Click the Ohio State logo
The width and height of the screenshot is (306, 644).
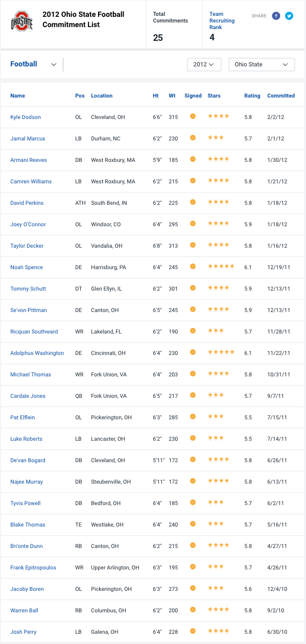pyautogui.click(x=21, y=21)
